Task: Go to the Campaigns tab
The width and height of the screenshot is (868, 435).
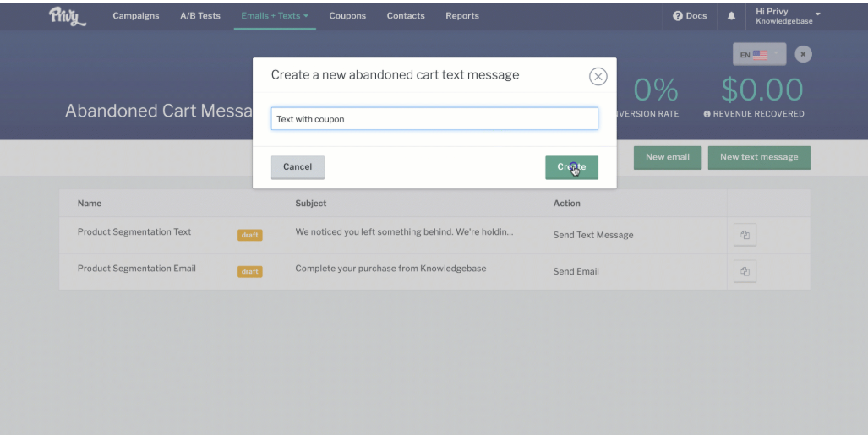Action: (x=135, y=16)
